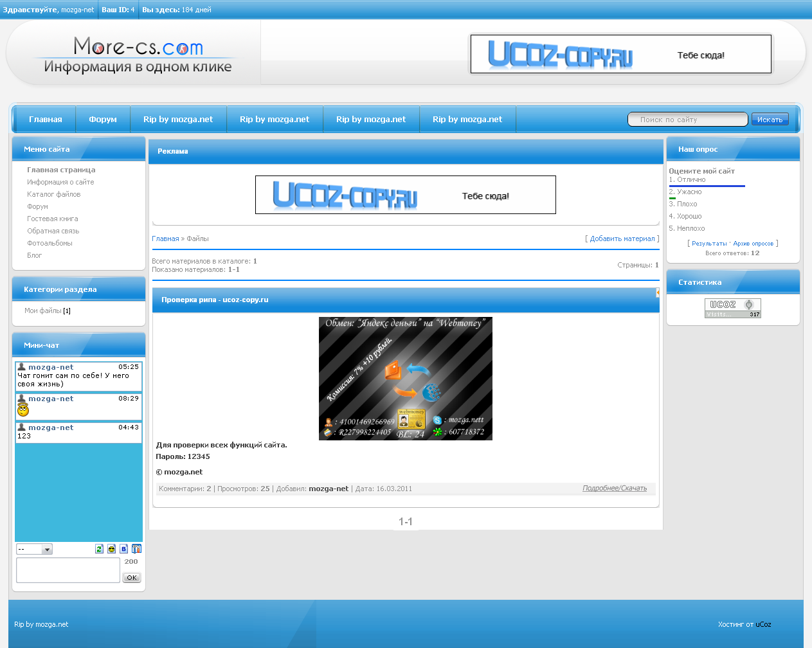
Task: Open the mini-chat management tools icon
Action: coord(136,549)
